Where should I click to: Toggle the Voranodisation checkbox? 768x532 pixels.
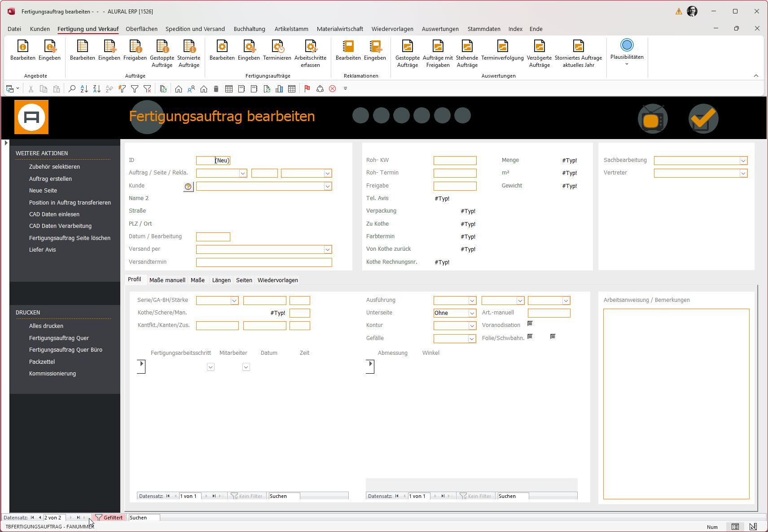(x=530, y=323)
